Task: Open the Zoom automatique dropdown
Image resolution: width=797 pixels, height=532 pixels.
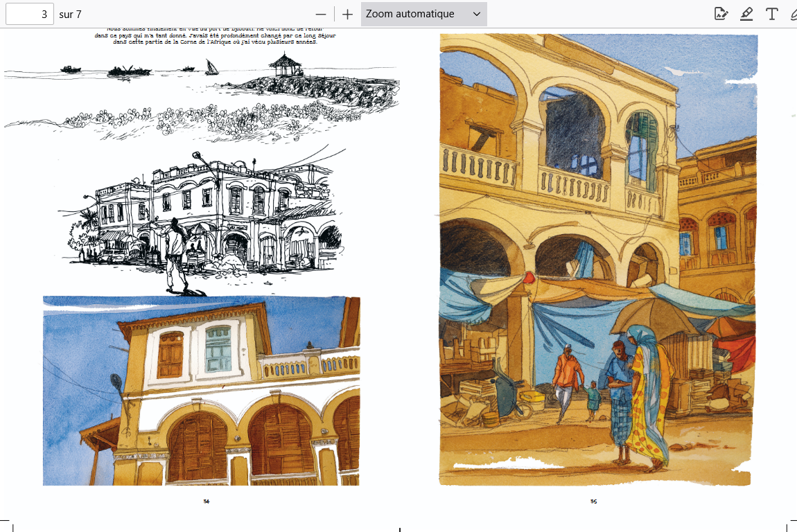Action: [x=424, y=15]
